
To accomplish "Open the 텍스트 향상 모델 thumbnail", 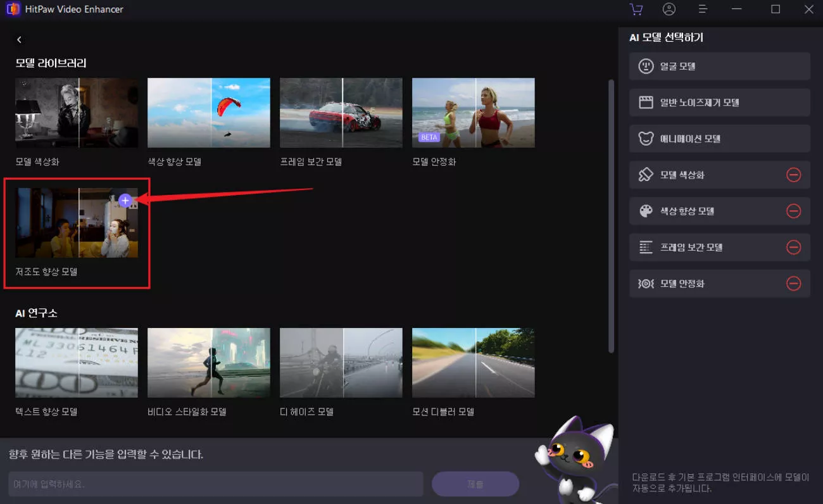I will point(77,363).
